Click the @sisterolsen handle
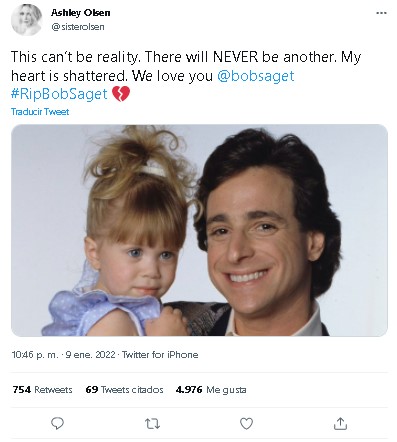 click(x=78, y=27)
